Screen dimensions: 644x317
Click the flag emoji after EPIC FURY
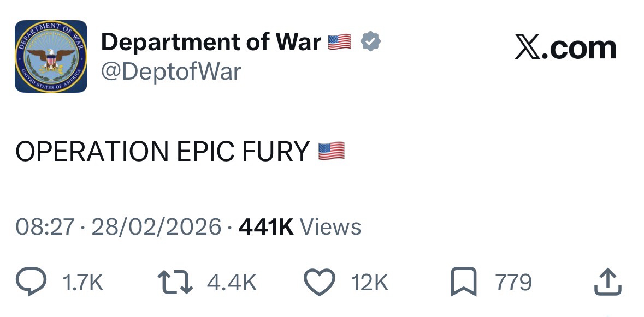(x=332, y=151)
